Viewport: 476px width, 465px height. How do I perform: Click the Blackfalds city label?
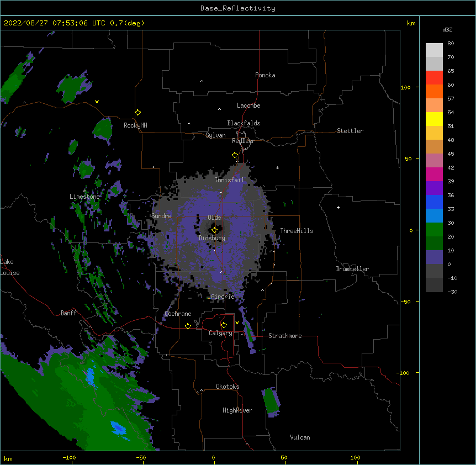coord(244,123)
